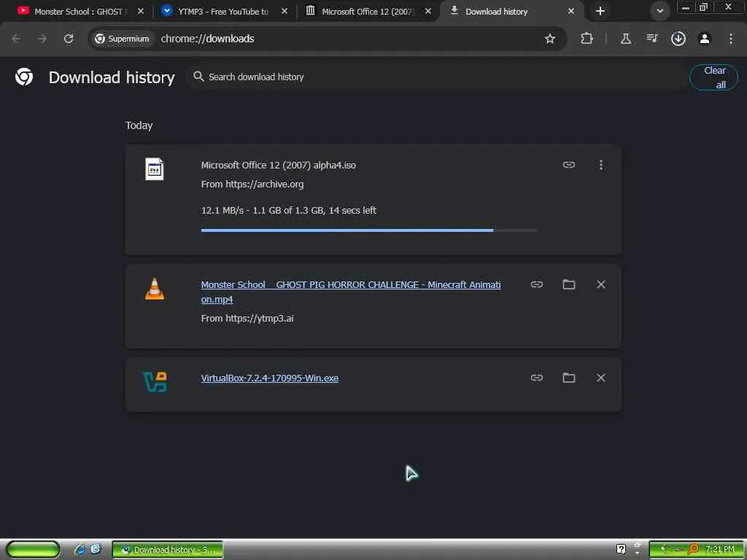Click the 'From https://archive.org' text
Image resolution: width=747 pixels, height=560 pixels.
pos(252,184)
